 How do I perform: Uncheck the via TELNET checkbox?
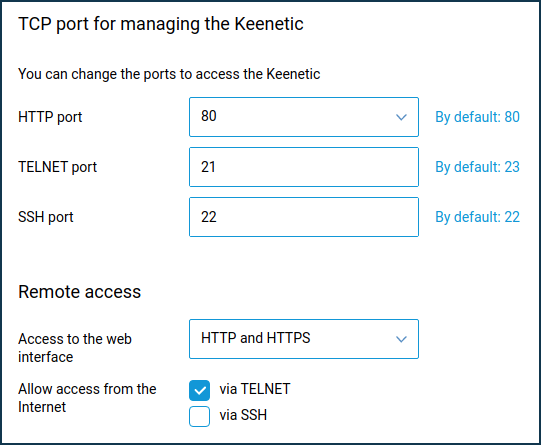(x=199, y=390)
